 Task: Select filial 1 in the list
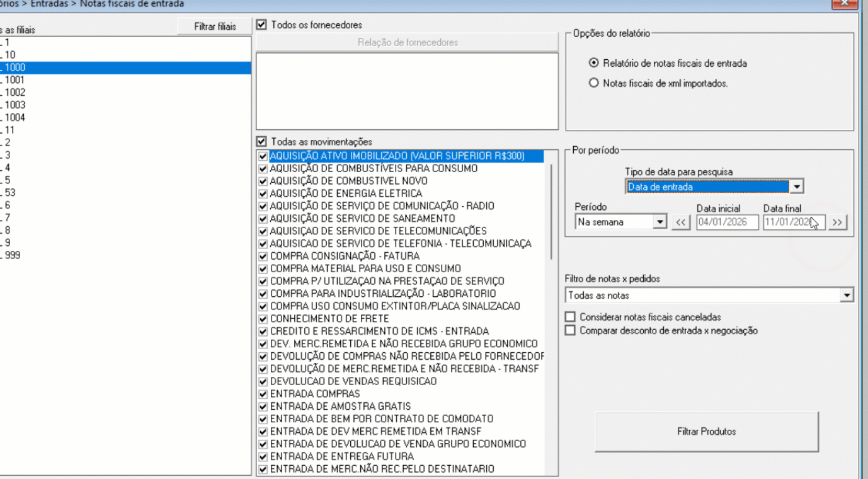[x=125, y=42]
